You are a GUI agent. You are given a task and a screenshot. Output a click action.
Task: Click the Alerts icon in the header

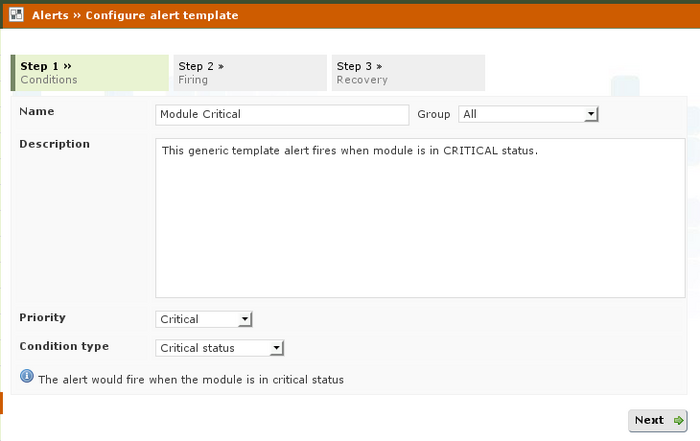(x=16, y=15)
